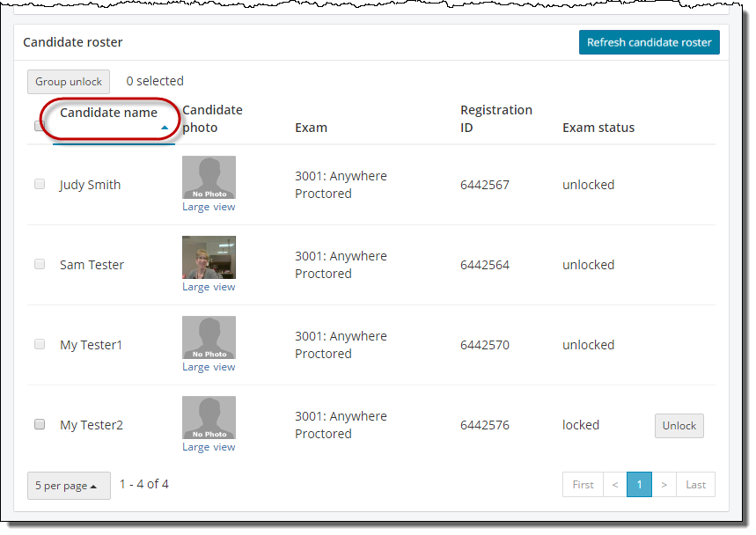Jump to the Last page
The image size is (756, 535).
click(695, 485)
